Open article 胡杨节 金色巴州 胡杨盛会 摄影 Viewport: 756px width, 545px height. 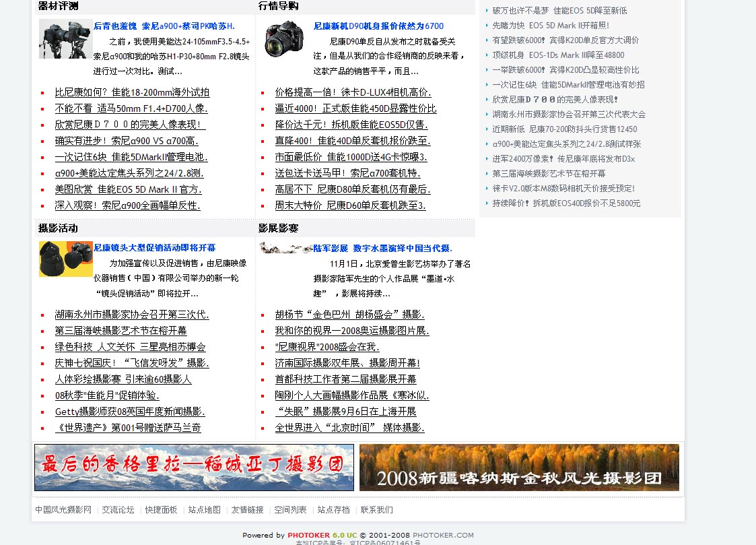(x=349, y=315)
